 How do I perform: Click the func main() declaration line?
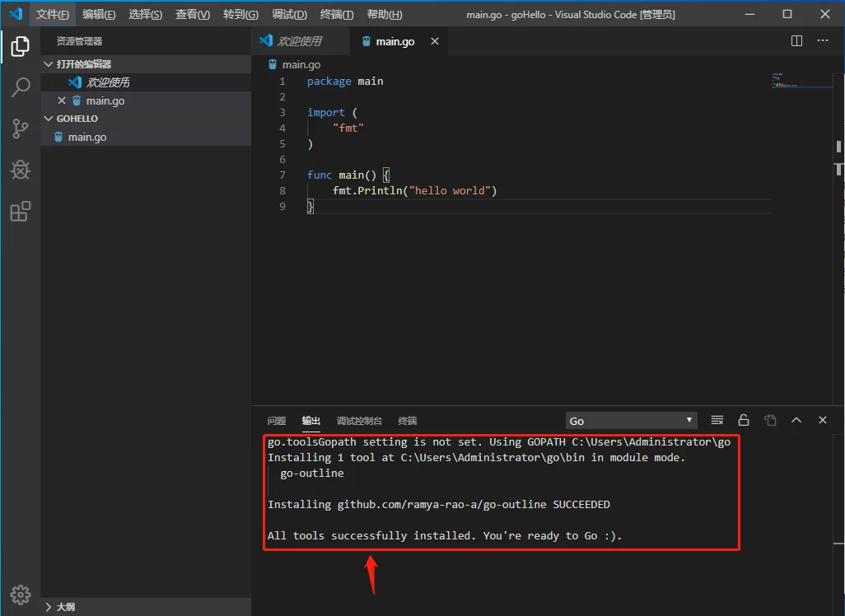348,175
